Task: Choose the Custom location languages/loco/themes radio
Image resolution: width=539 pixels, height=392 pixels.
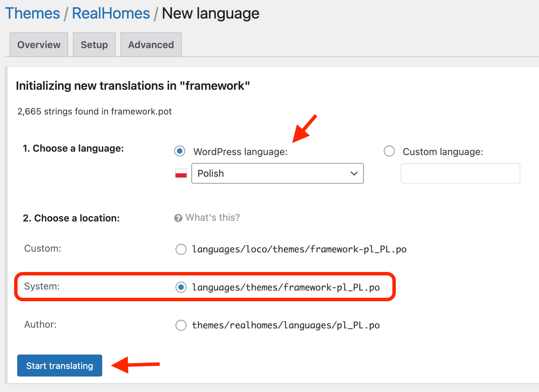Action: (x=181, y=249)
